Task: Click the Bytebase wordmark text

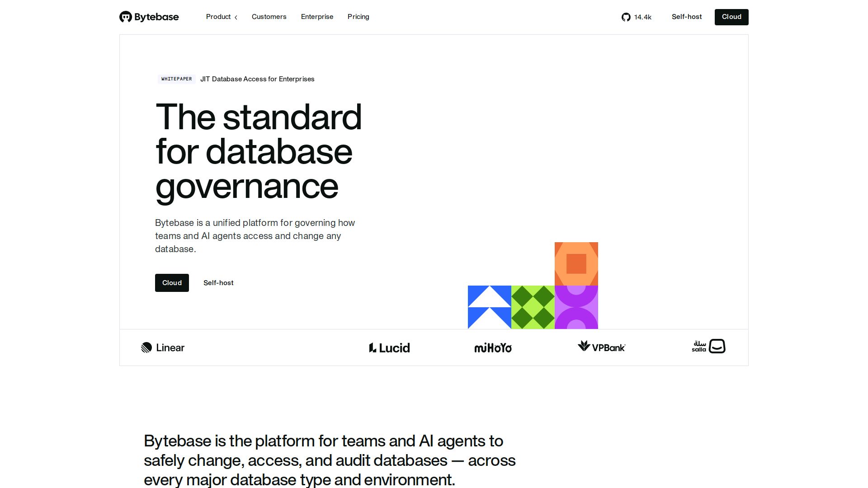Action: (156, 17)
